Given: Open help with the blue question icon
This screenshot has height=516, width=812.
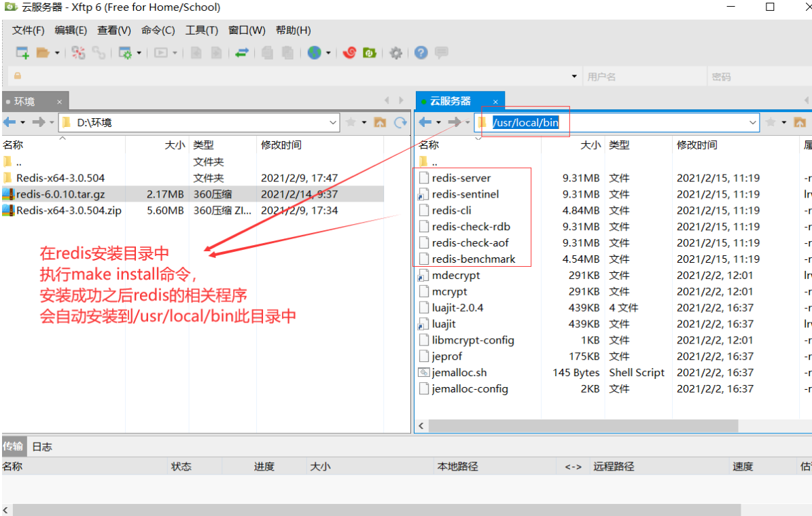Looking at the screenshot, I should (x=421, y=52).
